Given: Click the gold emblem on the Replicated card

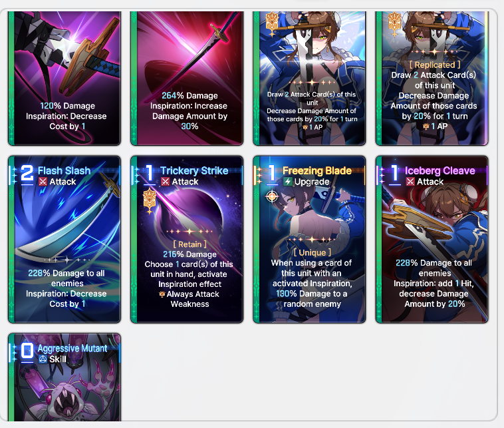Looking at the screenshot, I should 394,25.
